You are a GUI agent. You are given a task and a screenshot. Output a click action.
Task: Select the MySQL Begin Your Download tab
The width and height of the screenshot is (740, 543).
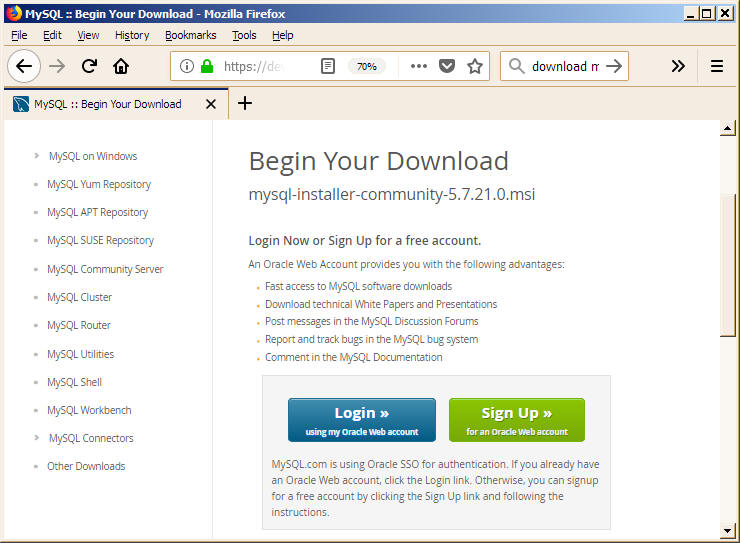click(x=116, y=104)
